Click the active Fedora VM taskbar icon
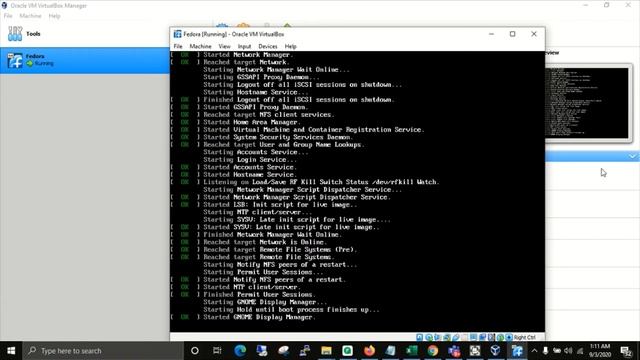640x360 pixels. pyautogui.click(x=517, y=351)
